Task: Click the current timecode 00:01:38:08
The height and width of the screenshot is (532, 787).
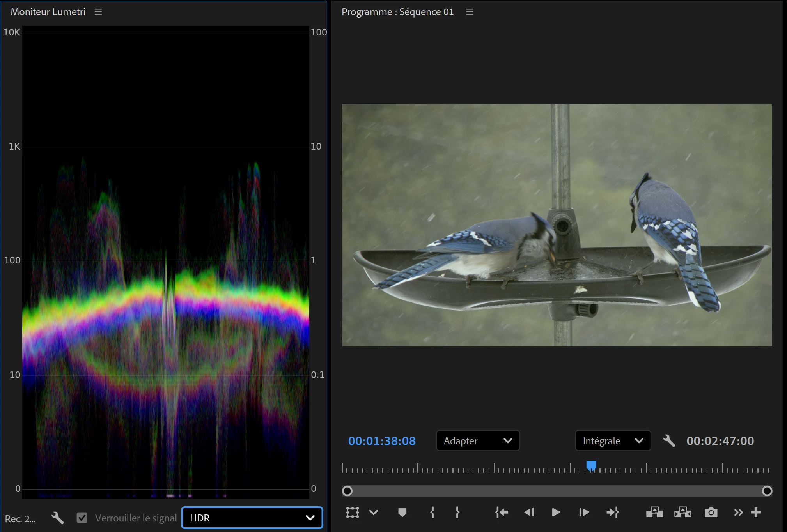Action: point(382,441)
